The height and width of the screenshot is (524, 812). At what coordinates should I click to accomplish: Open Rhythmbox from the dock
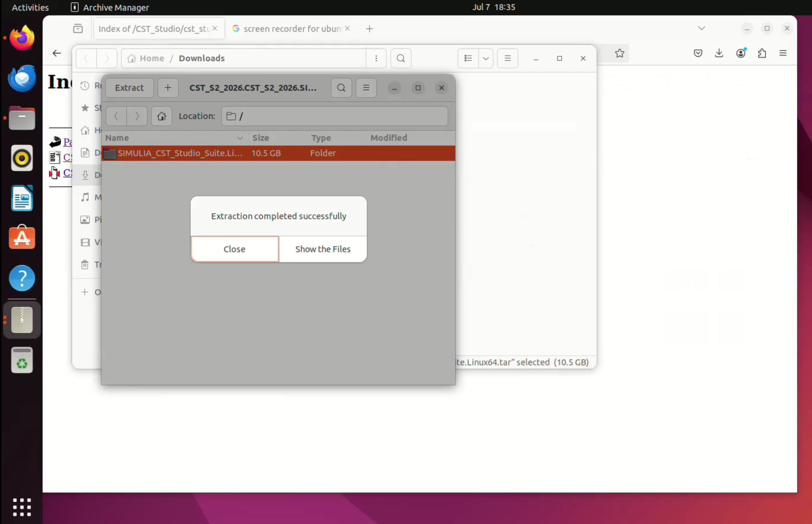pyautogui.click(x=22, y=158)
